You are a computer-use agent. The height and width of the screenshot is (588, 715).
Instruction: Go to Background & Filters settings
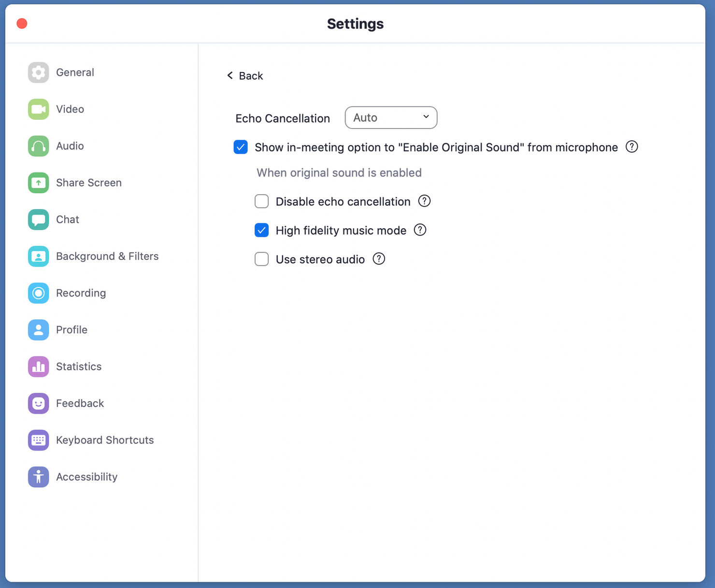pos(107,256)
